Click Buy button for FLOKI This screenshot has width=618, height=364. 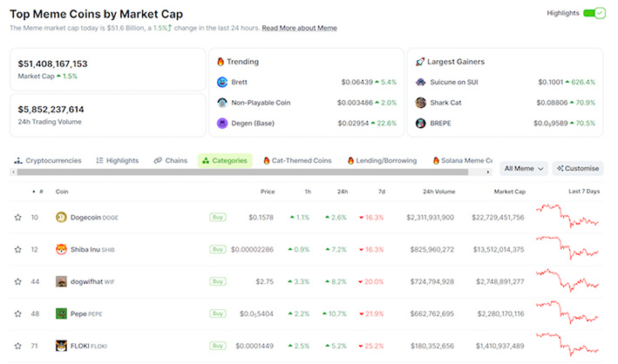[x=218, y=346]
